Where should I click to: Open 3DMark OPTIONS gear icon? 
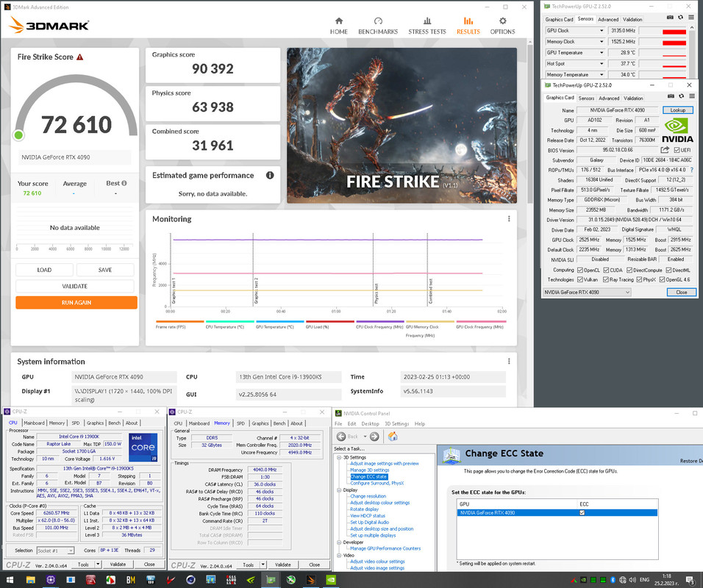coord(502,21)
